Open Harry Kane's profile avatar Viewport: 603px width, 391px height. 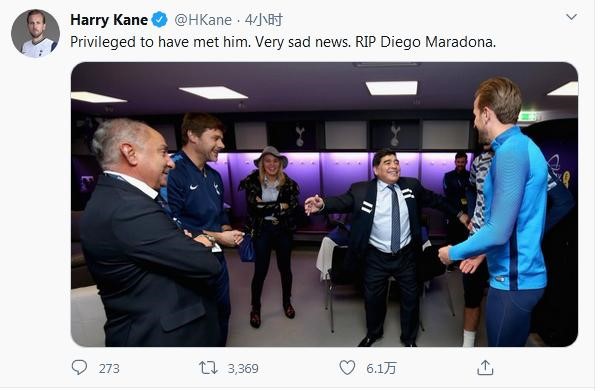pyautogui.click(x=35, y=33)
